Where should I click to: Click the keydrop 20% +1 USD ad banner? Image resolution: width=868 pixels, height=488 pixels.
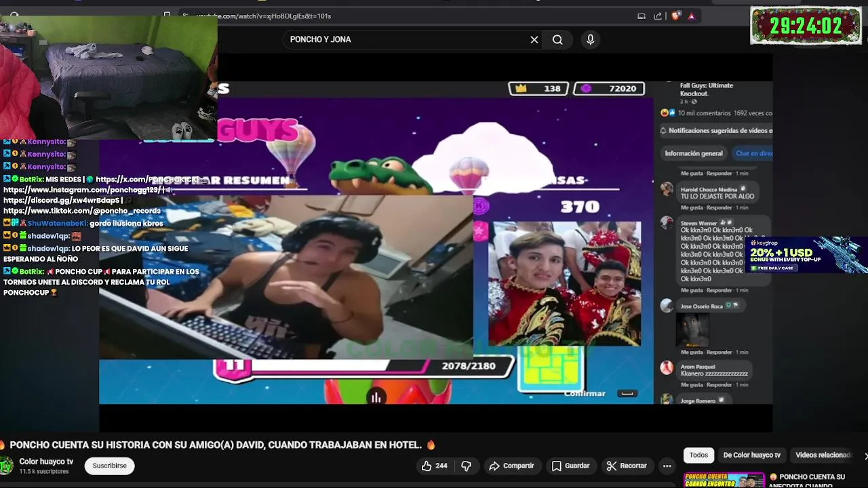click(x=806, y=255)
